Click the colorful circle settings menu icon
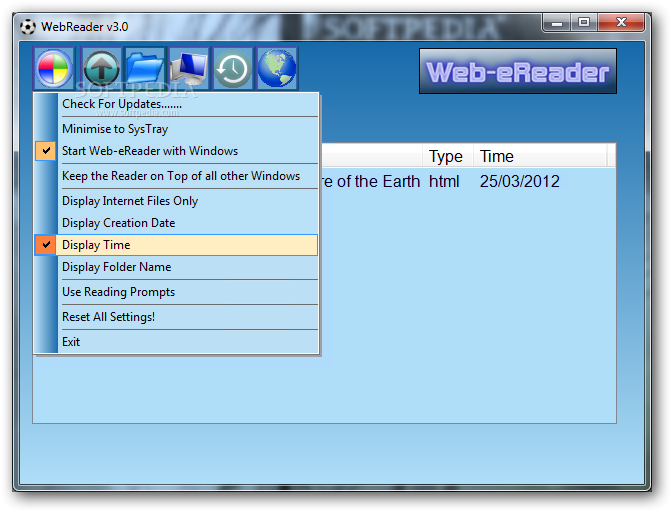 click(54, 68)
